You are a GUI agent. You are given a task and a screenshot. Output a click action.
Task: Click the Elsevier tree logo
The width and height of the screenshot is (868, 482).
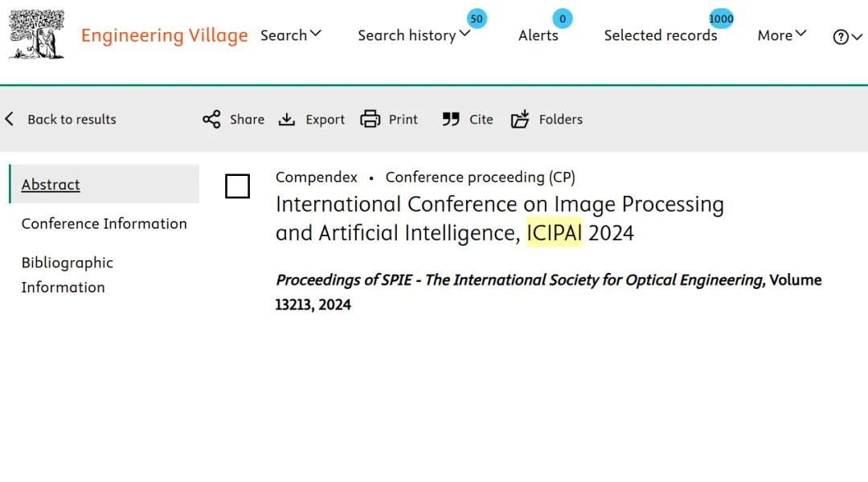[x=36, y=35]
